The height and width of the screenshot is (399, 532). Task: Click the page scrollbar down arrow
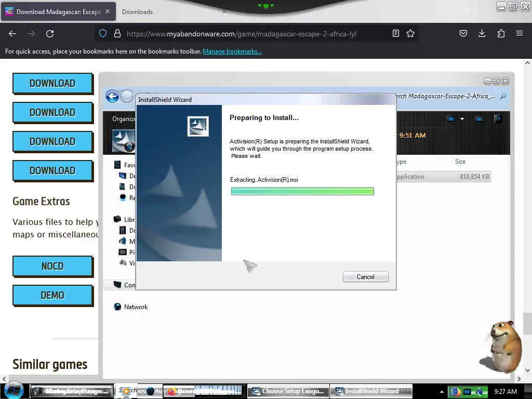click(x=527, y=370)
